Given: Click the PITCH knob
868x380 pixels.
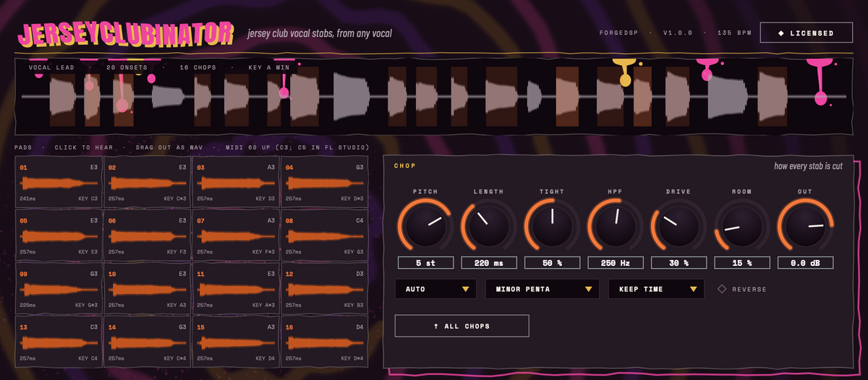Looking at the screenshot, I should tap(425, 225).
